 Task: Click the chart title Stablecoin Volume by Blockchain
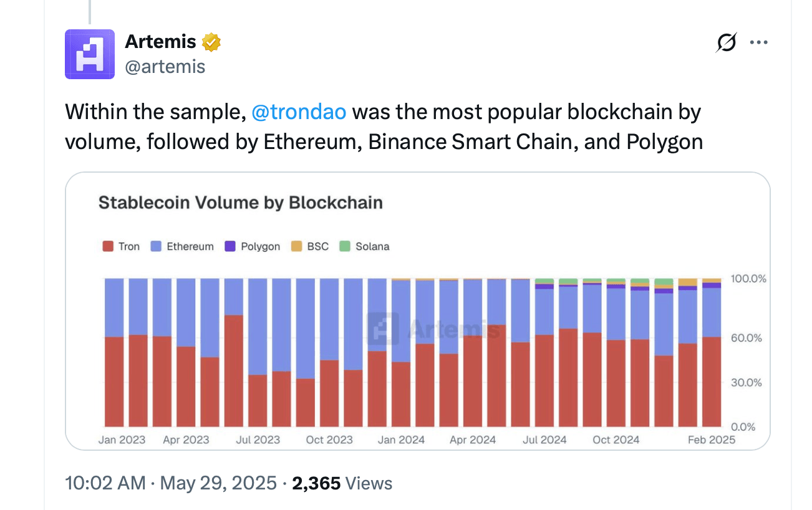coord(240,203)
